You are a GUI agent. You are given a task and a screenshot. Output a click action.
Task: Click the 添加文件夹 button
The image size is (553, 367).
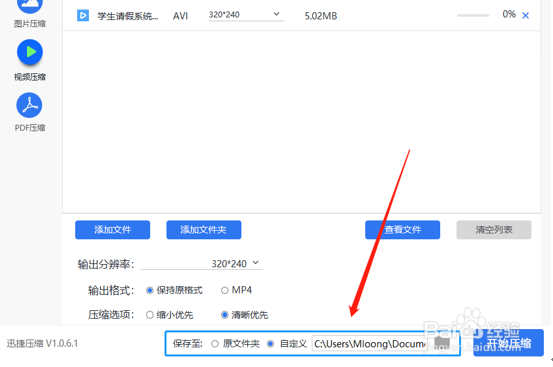pyautogui.click(x=204, y=230)
